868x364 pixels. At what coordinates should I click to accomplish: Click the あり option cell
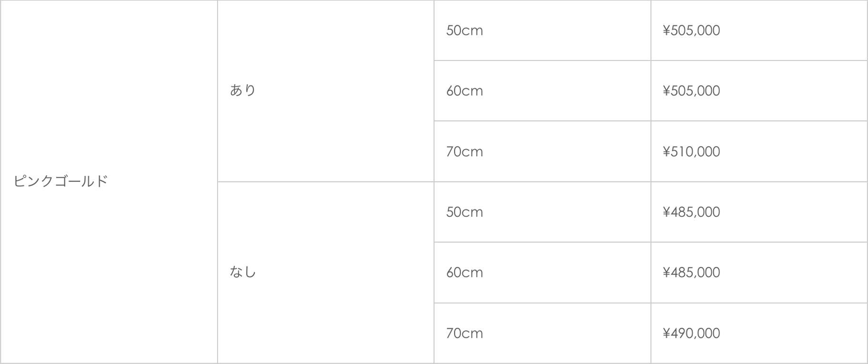tap(326, 91)
